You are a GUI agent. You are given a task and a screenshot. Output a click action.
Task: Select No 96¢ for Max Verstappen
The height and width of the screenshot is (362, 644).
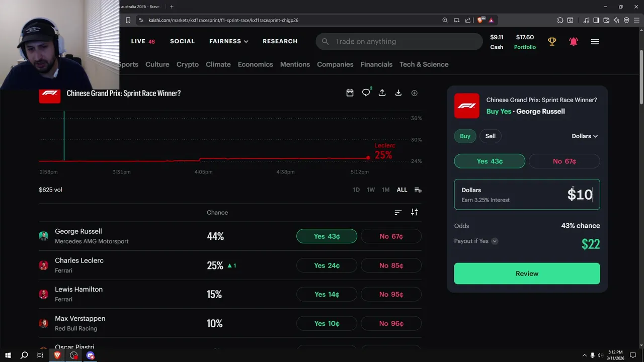click(391, 323)
